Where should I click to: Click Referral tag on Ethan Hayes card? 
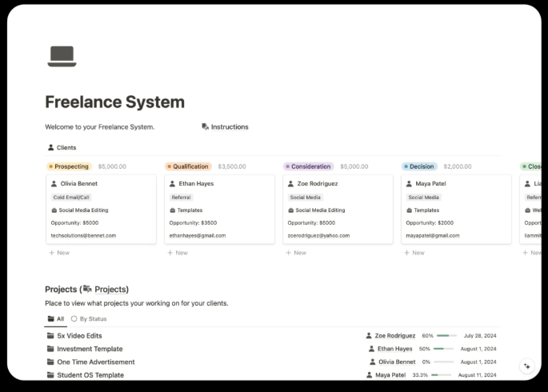[181, 197]
